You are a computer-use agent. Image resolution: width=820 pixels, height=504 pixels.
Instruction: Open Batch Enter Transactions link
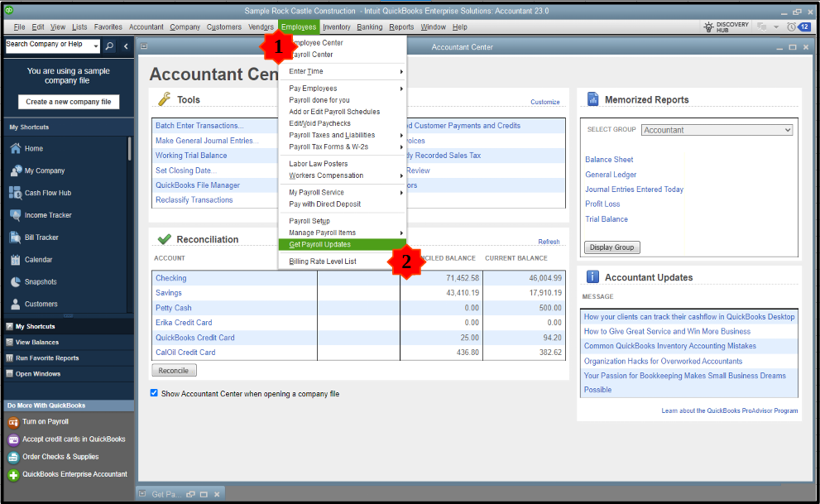click(199, 126)
